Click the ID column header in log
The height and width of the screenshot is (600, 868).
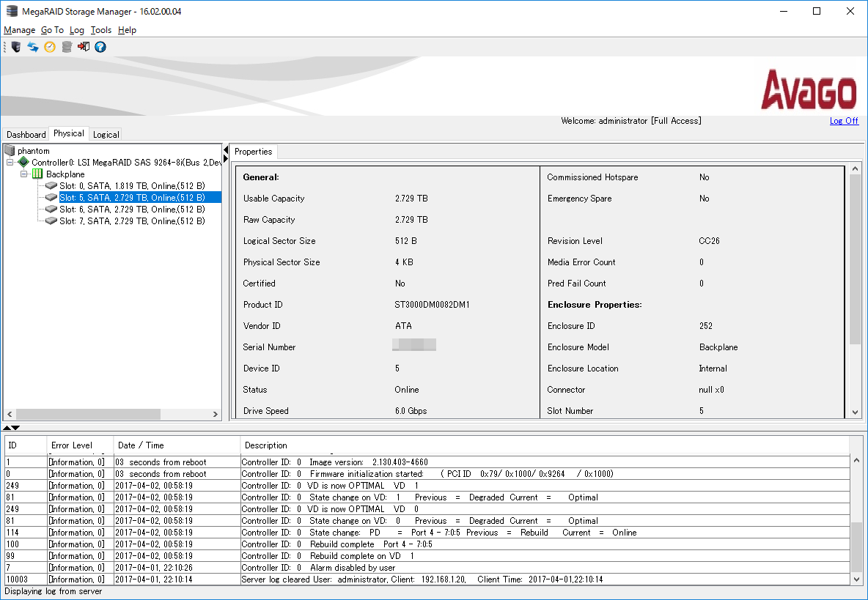click(26, 445)
